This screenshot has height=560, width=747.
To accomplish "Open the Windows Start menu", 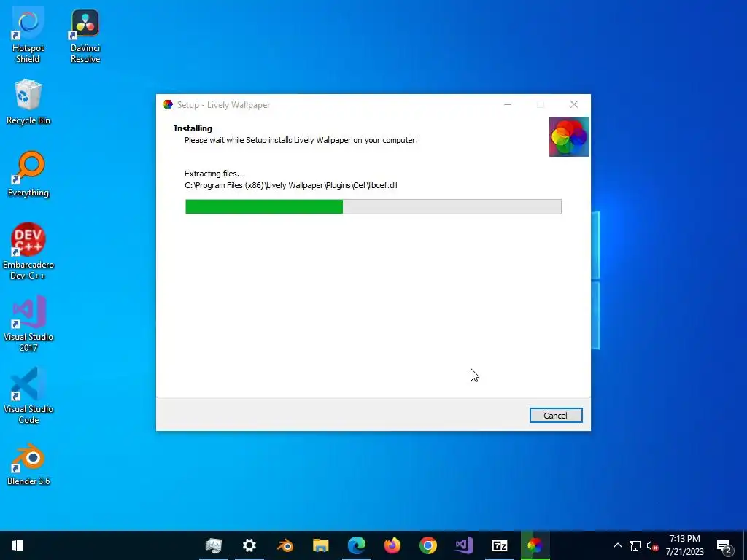I will (18, 545).
